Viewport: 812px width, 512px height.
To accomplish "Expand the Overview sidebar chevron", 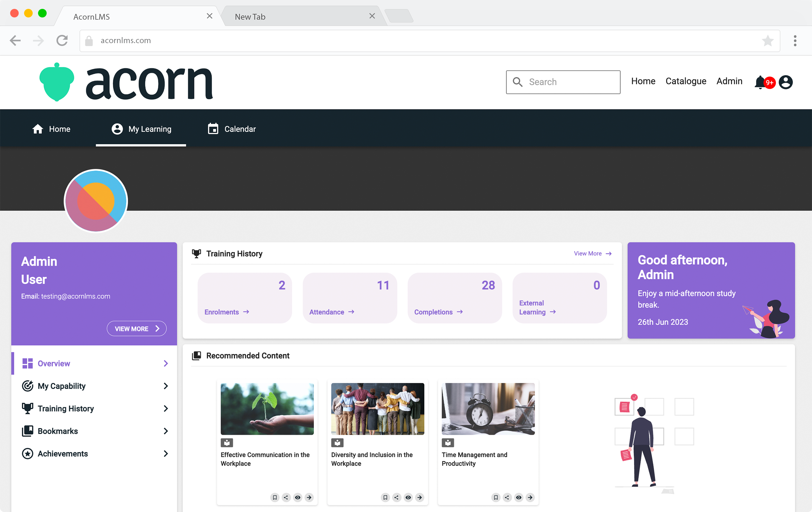I will pos(166,363).
